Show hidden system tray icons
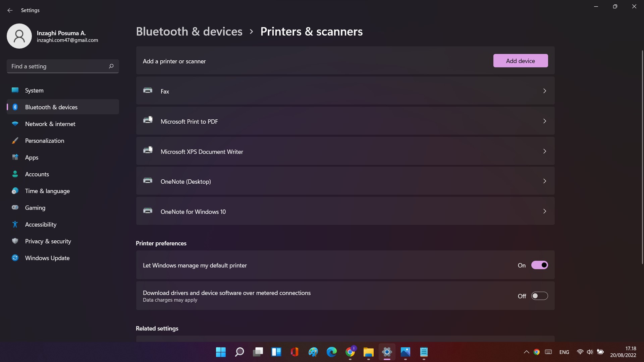Viewport: 644px width, 362px height. 526,352
